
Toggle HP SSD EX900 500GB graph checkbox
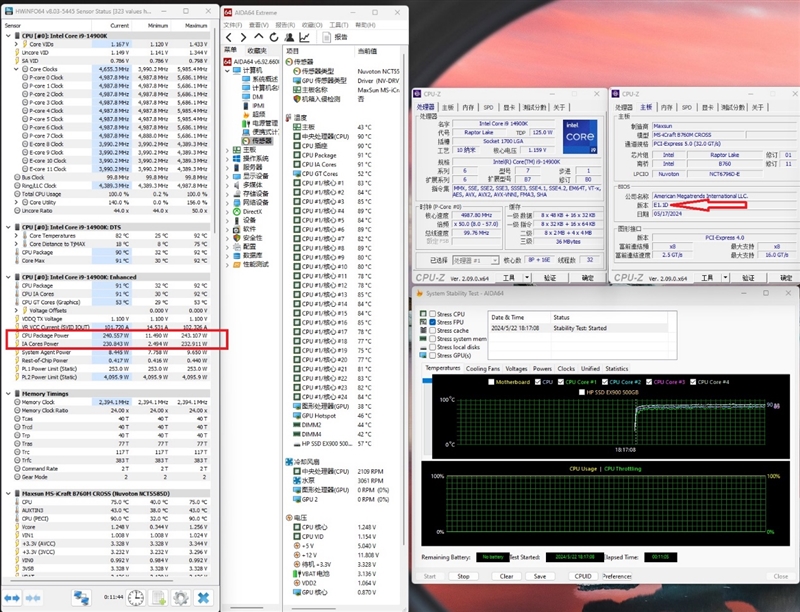click(582, 392)
